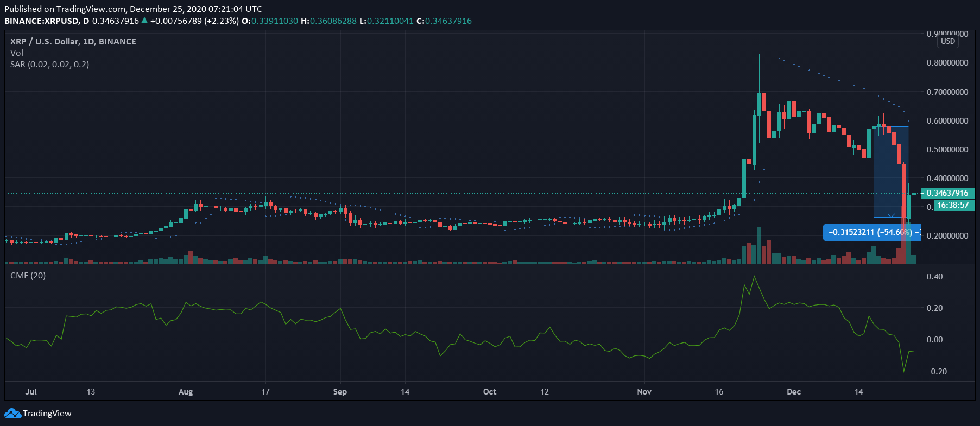Screen dimensions: 980x426
Task: Click the 0.20000000 price axis label
Action: [947, 236]
